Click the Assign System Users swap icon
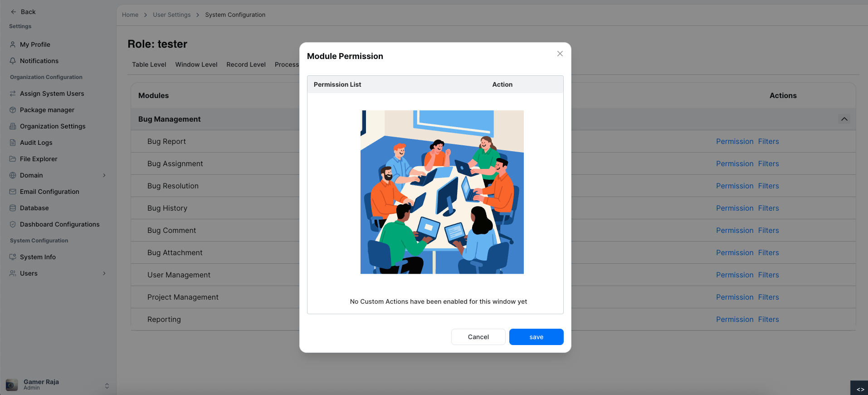The width and height of the screenshot is (868, 395). (x=13, y=94)
